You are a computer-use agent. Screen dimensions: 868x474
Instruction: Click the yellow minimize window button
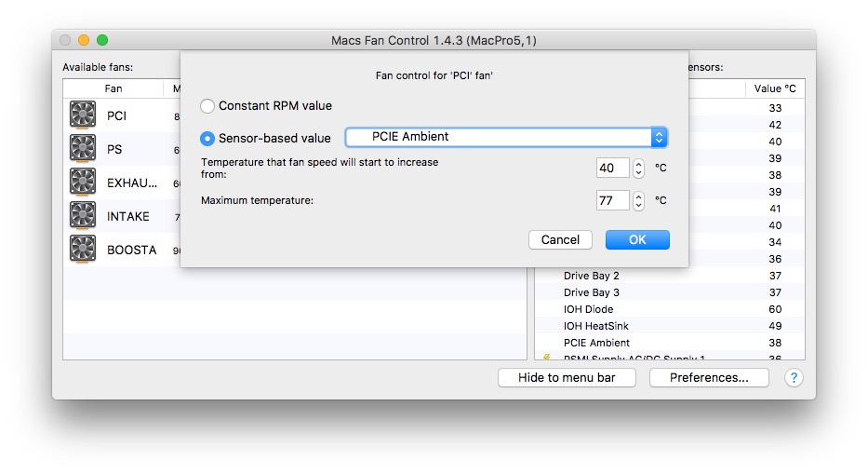coord(84,40)
